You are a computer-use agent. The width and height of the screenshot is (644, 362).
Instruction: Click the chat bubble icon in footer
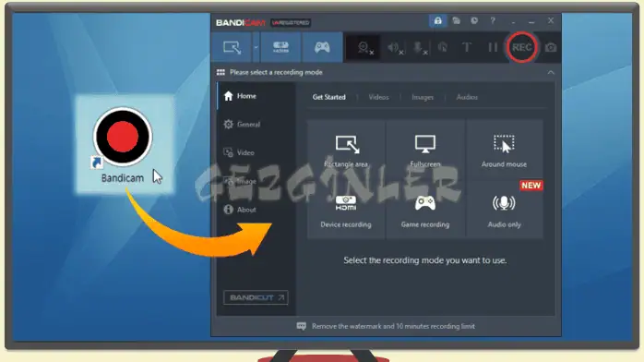(302, 326)
